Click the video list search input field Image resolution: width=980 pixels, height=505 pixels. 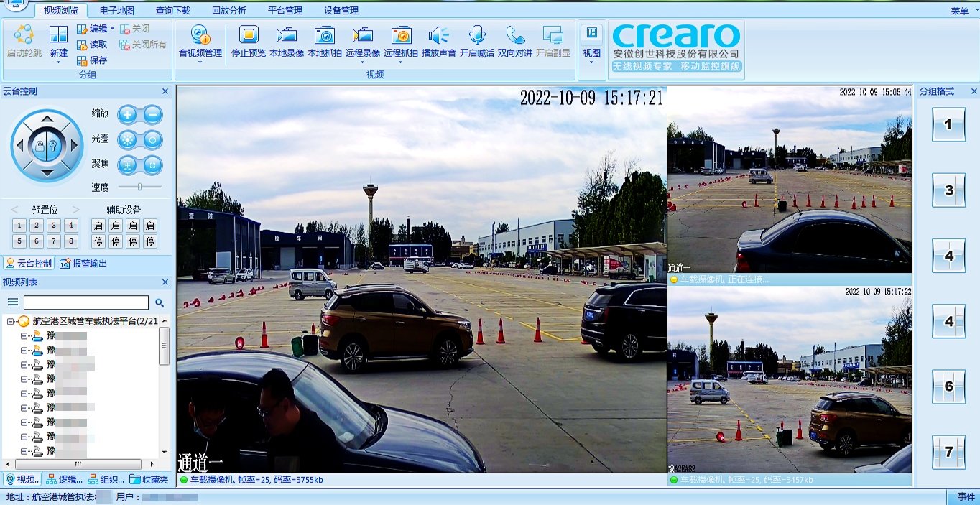(x=85, y=303)
